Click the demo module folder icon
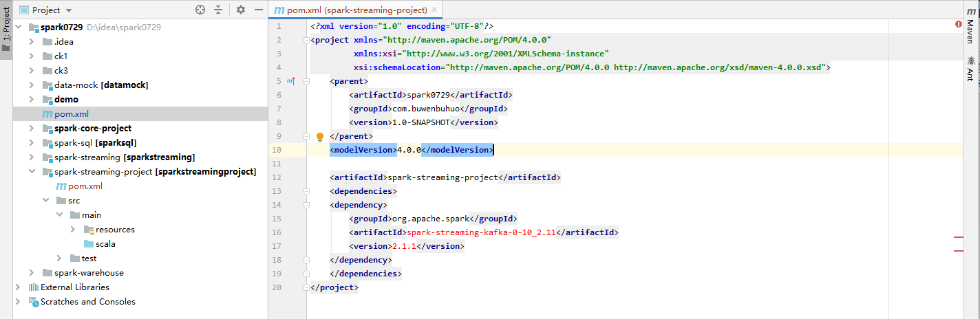The height and width of the screenshot is (319, 980). point(47,99)
